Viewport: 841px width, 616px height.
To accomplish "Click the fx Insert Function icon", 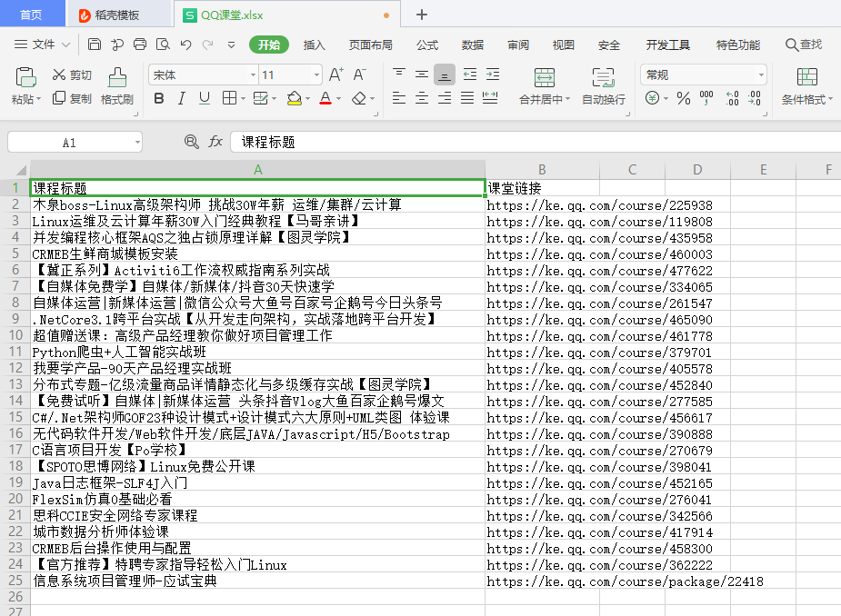I will (x=215, y=142).
